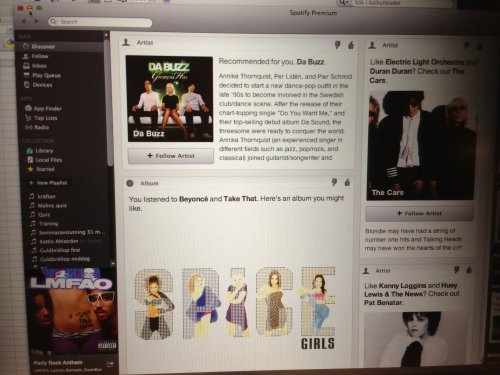
Task: Follow Da Buzz with Follow Artist button
Action: coord(171,156)
